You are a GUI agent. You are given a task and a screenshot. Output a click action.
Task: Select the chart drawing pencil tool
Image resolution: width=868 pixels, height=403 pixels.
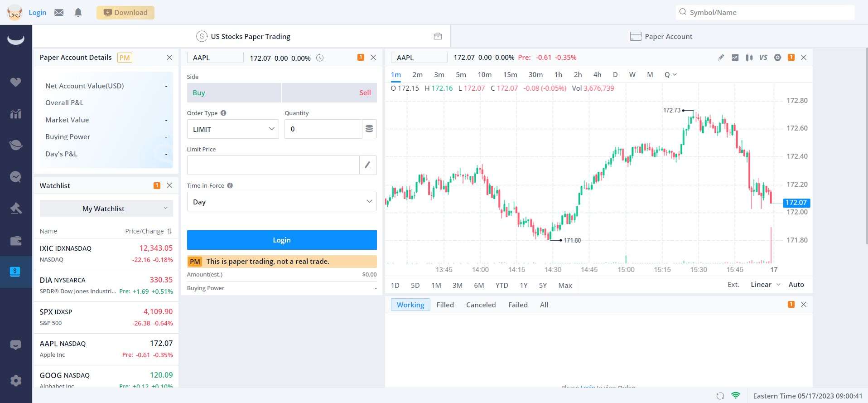tap(721, 58)
